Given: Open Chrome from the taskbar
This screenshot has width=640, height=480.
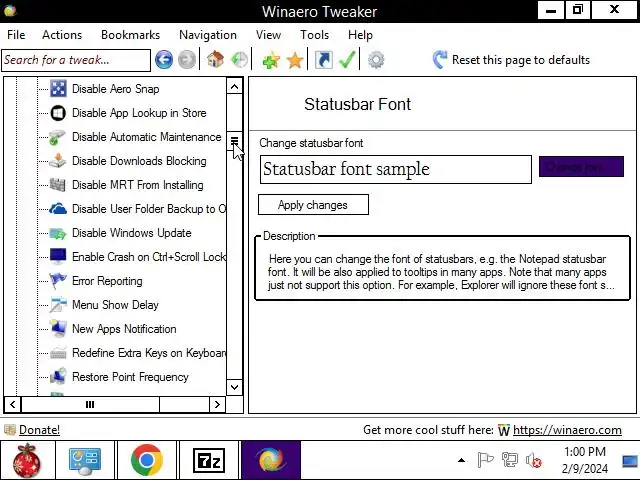Looking at the screenshot, I should pos(147,460).
